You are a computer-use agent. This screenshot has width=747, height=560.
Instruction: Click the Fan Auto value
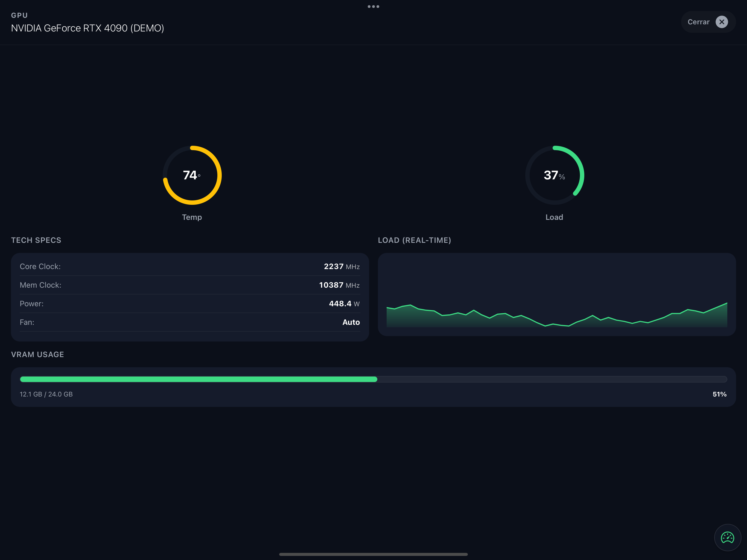tap(351, 322)
